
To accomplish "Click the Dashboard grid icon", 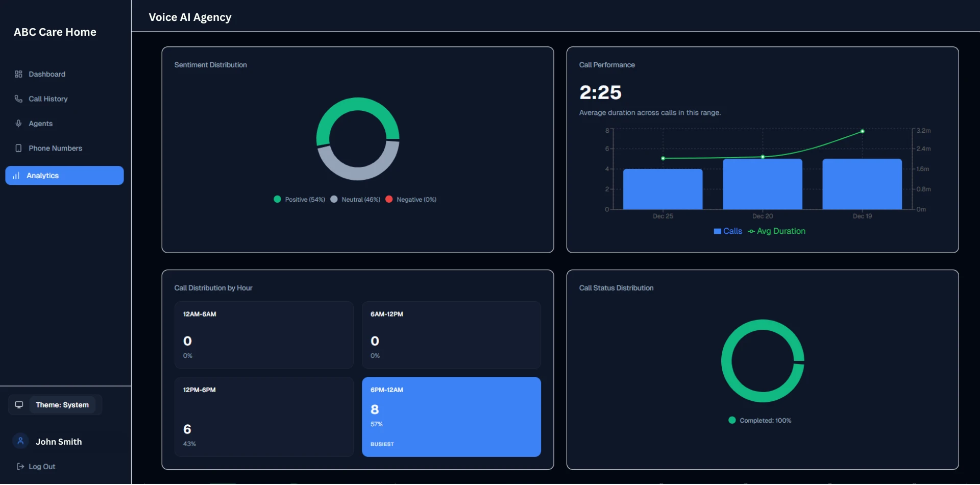I will pyautogui.click(x=18, y=75).
